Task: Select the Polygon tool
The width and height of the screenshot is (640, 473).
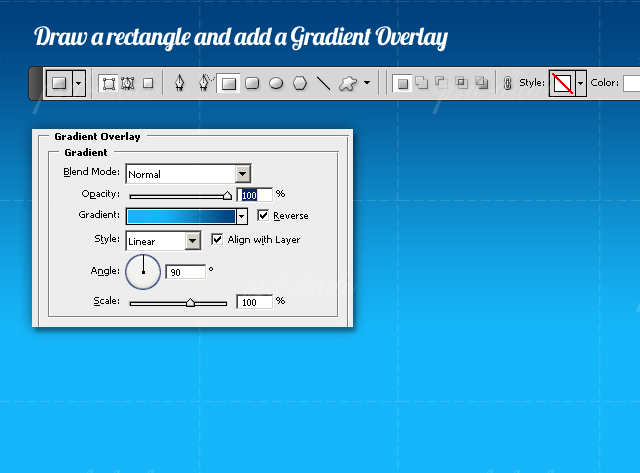Action: (300, 83)
